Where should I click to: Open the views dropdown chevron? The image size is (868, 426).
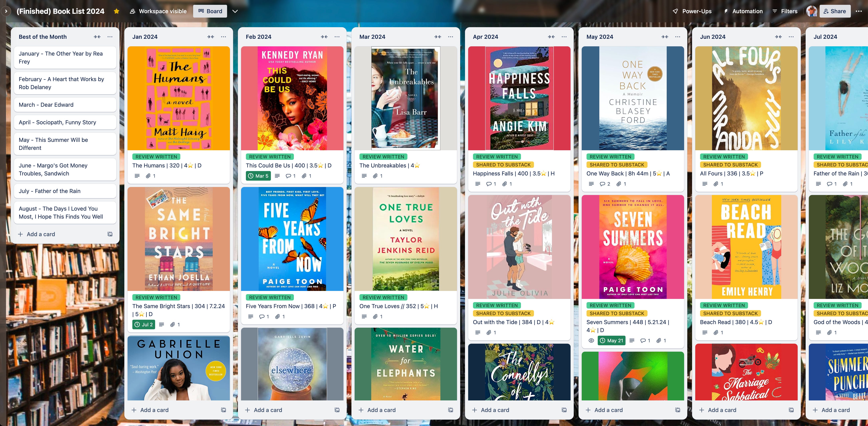[235, 11]
